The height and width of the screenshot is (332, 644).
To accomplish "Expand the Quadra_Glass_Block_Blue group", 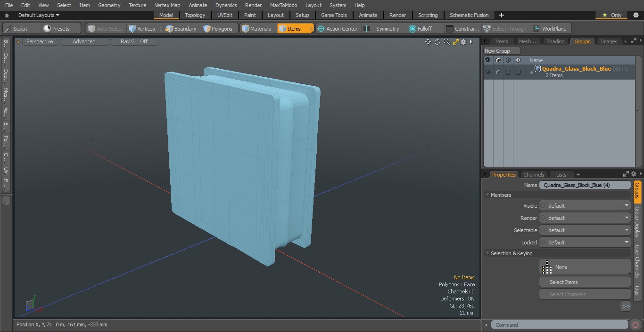I will (531, 73).
